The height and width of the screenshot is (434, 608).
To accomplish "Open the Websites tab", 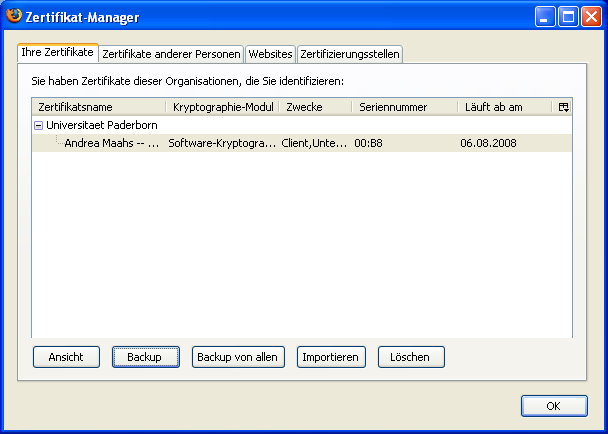I will (x=270, y=53).
